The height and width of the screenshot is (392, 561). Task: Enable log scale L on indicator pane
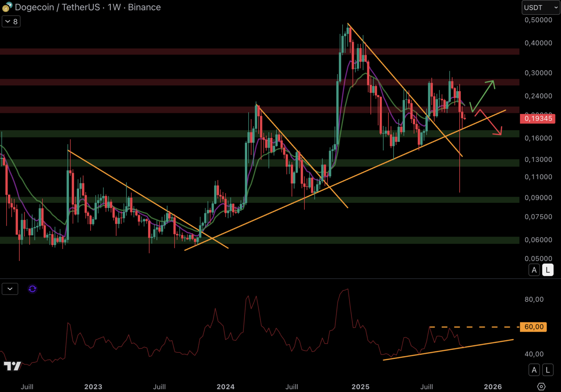point(548,370)
